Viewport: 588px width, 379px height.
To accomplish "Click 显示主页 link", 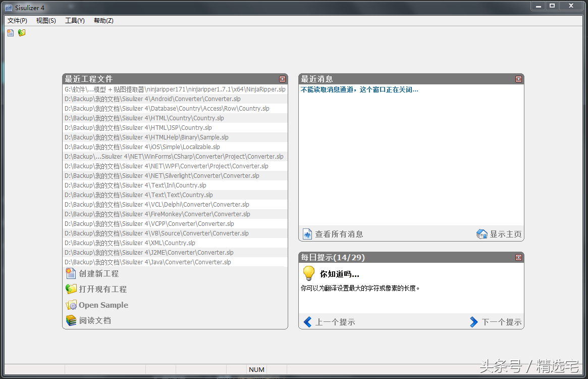I will click(x=506, y=234).
